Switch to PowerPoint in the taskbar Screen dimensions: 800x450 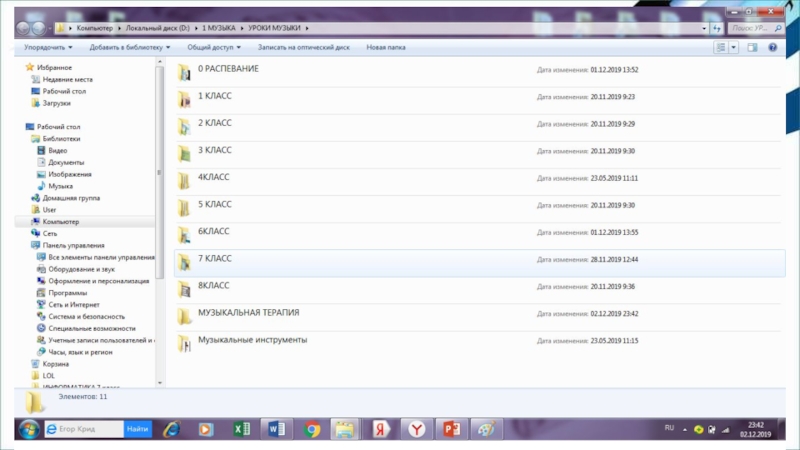pyautogui.click(x=450, y=429)
